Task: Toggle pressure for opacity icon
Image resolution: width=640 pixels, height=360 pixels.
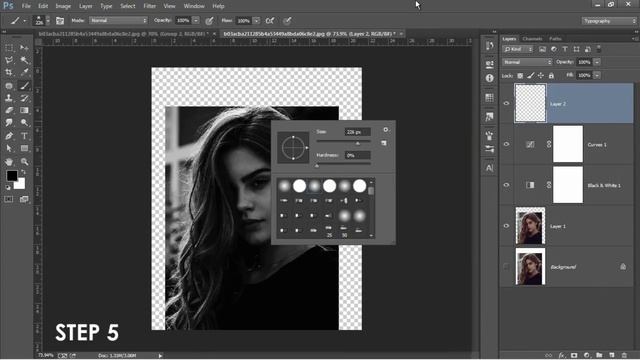Action: pos(209,20)
